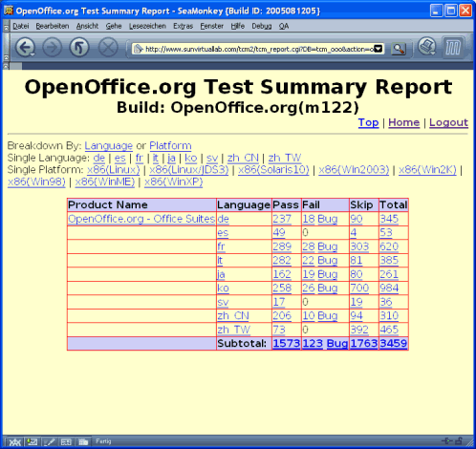Open the Hilfe menu

238,26
